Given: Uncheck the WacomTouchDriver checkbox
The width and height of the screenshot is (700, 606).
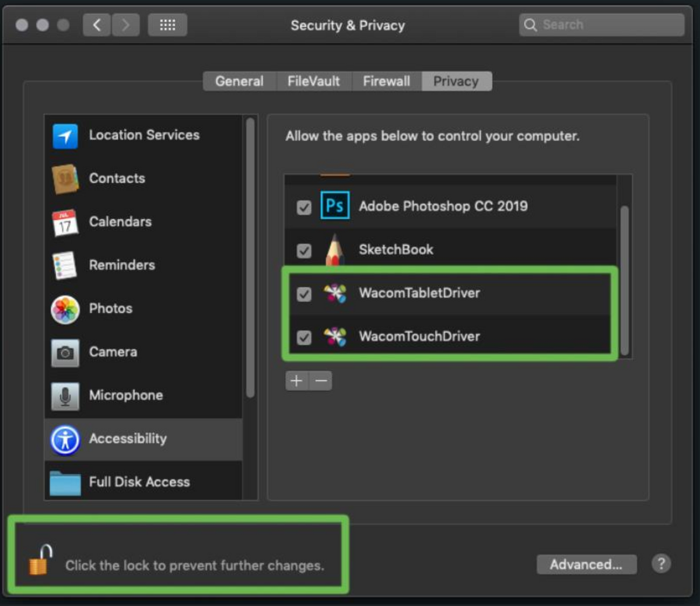Looking at the screenshot, I should pos(304,337).
